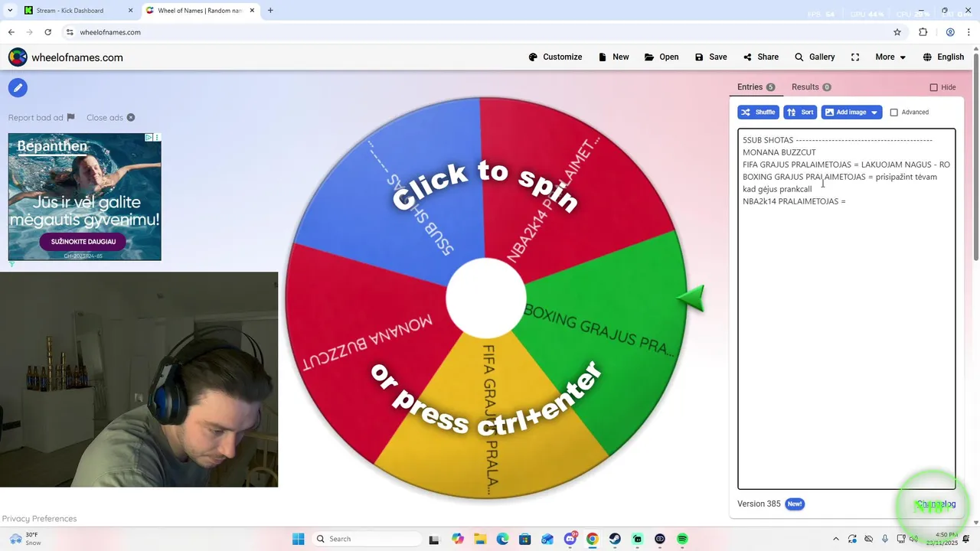Open Task View on taskbar
This screenshot has width=980, height=551.
[x=434, y=539]
